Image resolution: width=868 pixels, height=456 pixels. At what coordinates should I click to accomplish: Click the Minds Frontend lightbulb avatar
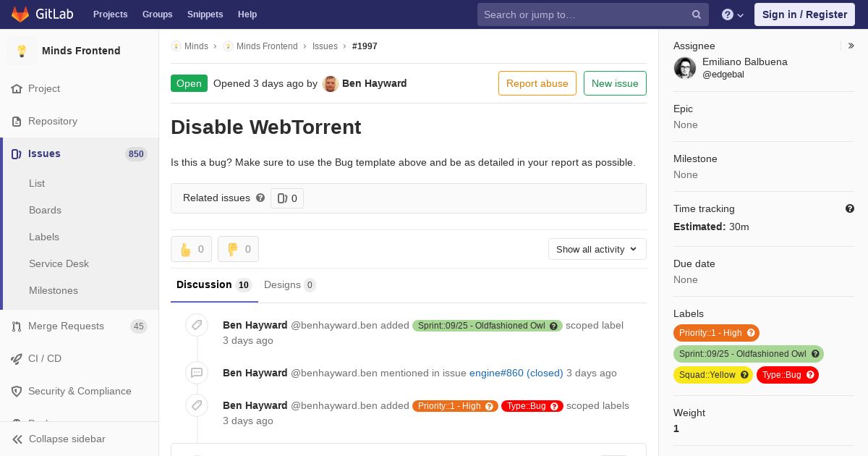22,51
